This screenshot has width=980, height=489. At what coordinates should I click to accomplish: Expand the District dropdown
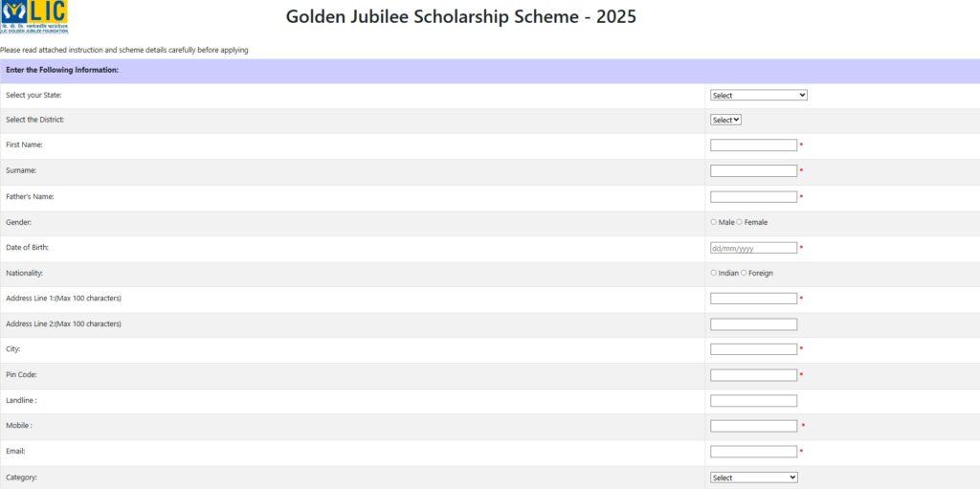(725, 120)
